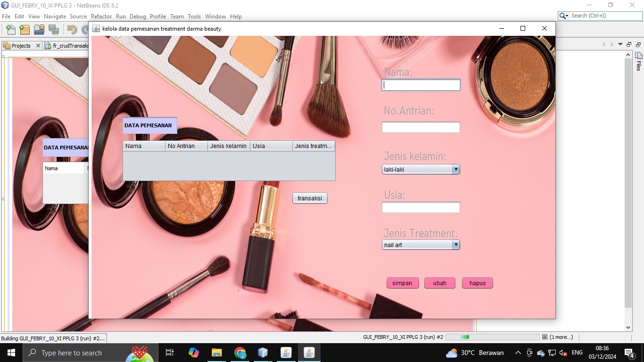Open the Jenis Treatment dropdown showing nail art
The height and width of the screenshot is (362, 644).
coord(455,245)
